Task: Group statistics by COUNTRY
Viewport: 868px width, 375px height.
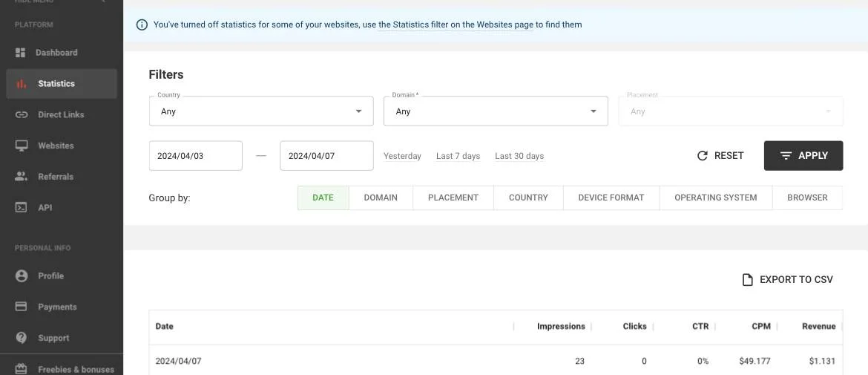Action: coord(529,198)
